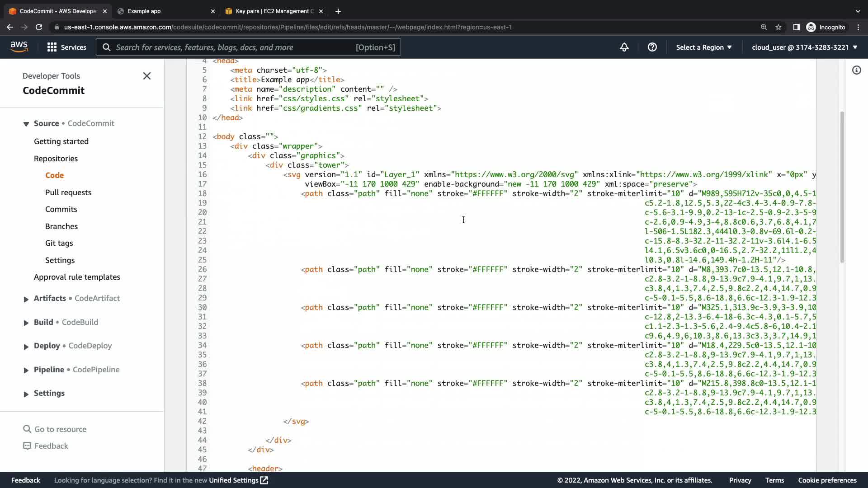868x488 pixels.
Task: Click the info panel icon
Action: [856, 70]
